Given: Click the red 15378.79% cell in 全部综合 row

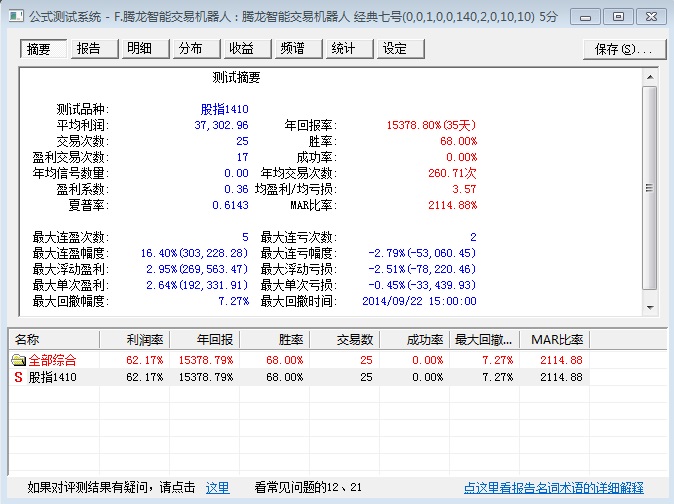Looking at the screenshot, I should pyautogui.click(x=206, y=360).
